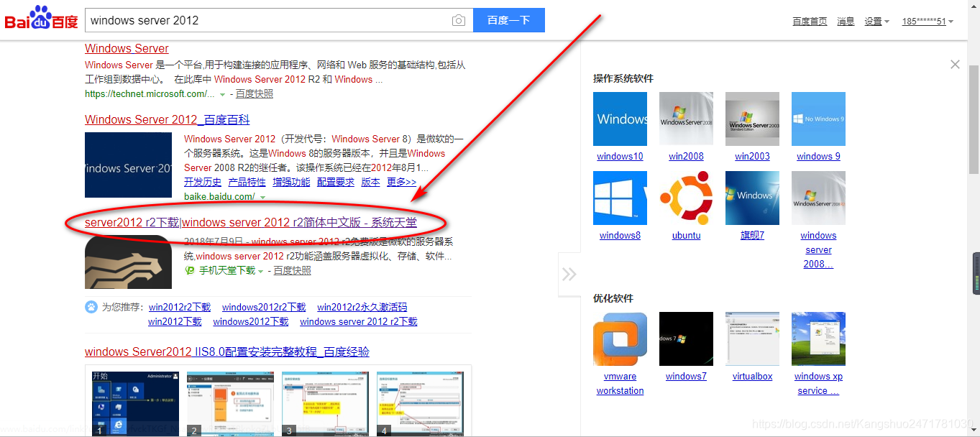Click the virtualbox screenshot tile
The height and width of the screenshot is (437, 980).
point(752,339)
